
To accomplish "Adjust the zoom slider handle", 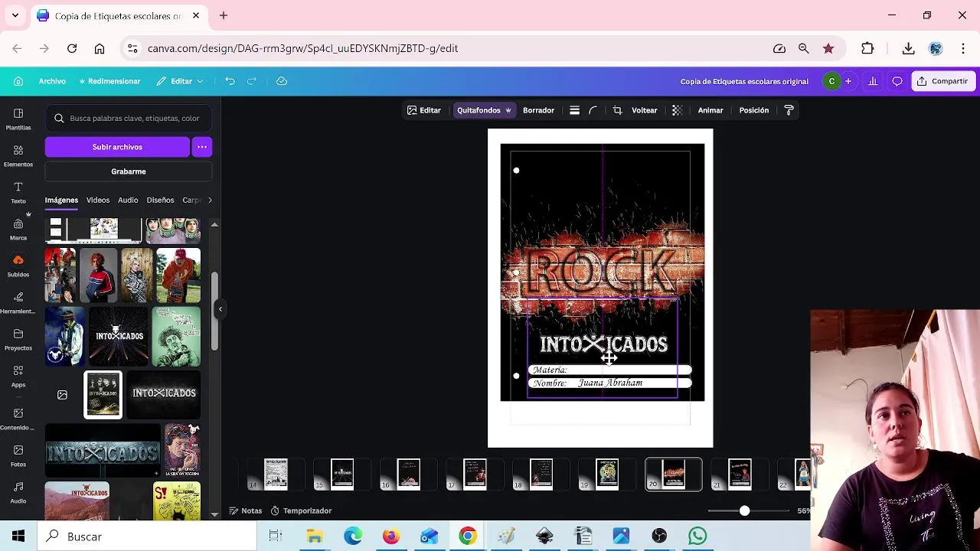I will pyautogui.click(x=744, y=510).
